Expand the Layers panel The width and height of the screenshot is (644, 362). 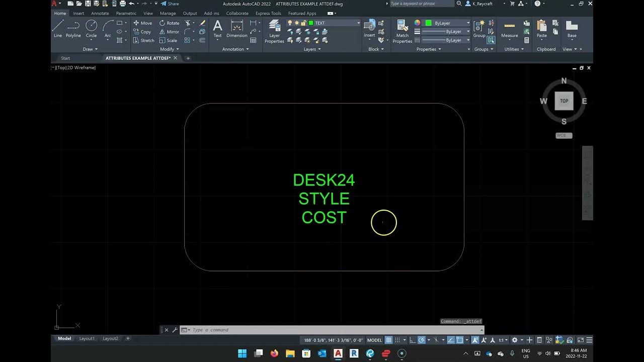coord(312,49)
